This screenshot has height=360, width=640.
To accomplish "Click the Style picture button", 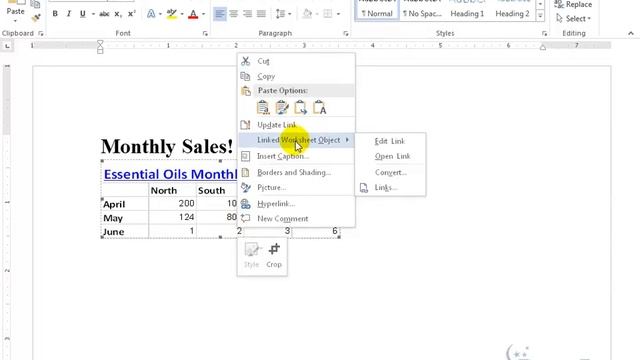I will click(251, 256).
